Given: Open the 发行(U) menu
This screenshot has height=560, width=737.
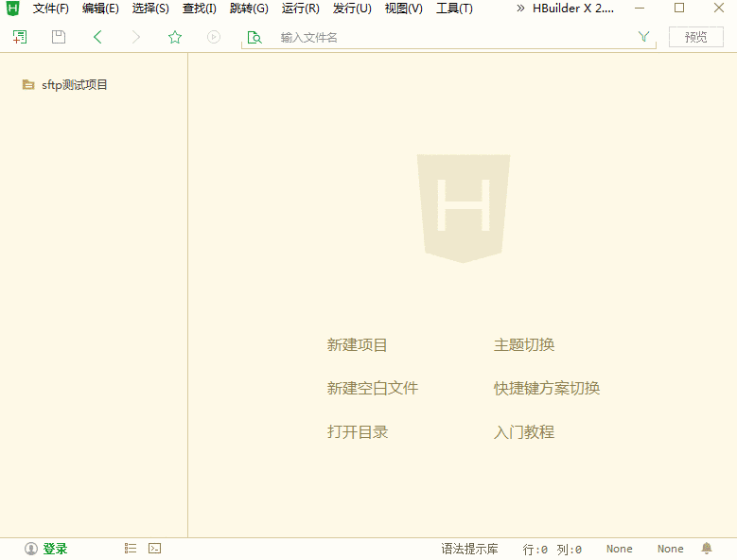Looking at the screenshot, I should pos(352,9).
